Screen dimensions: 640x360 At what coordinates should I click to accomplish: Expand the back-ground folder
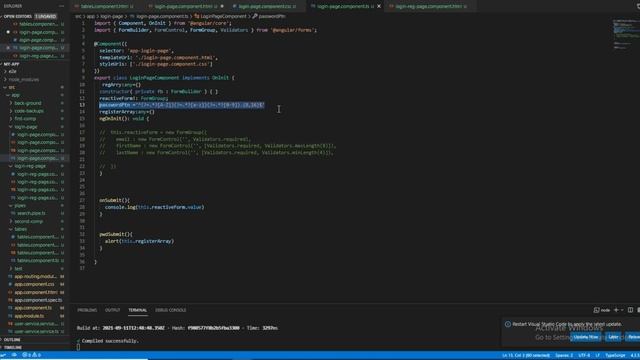pos(28,103)
